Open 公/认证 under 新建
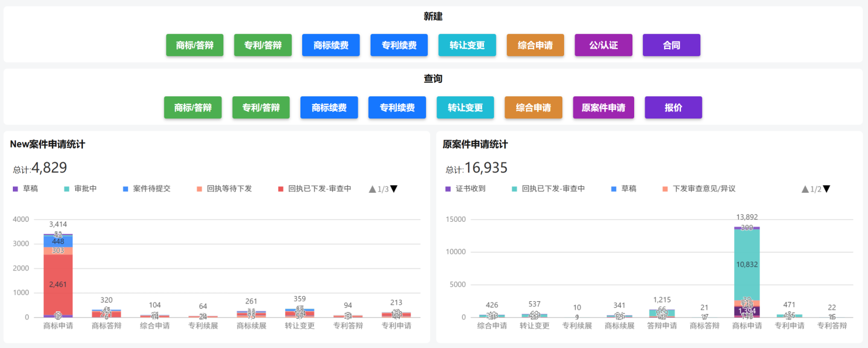868x348 pixels. point(603,45)
